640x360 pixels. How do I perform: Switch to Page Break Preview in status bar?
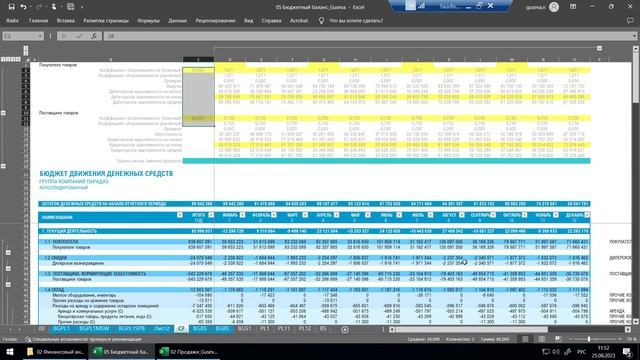pyautogui.click(x=558, y=339)
